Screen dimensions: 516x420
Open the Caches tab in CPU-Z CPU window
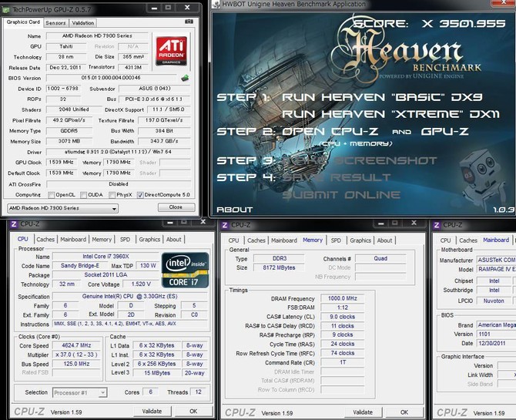(45, 240)
